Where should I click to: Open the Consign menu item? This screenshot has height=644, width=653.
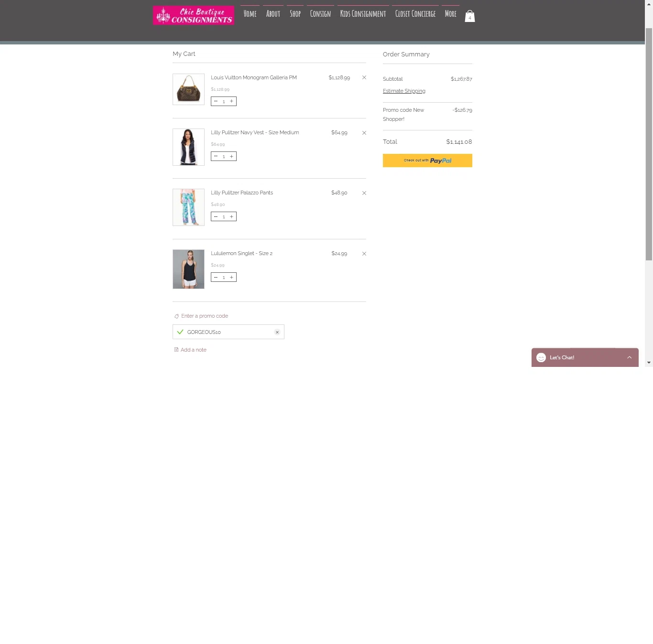320,14
